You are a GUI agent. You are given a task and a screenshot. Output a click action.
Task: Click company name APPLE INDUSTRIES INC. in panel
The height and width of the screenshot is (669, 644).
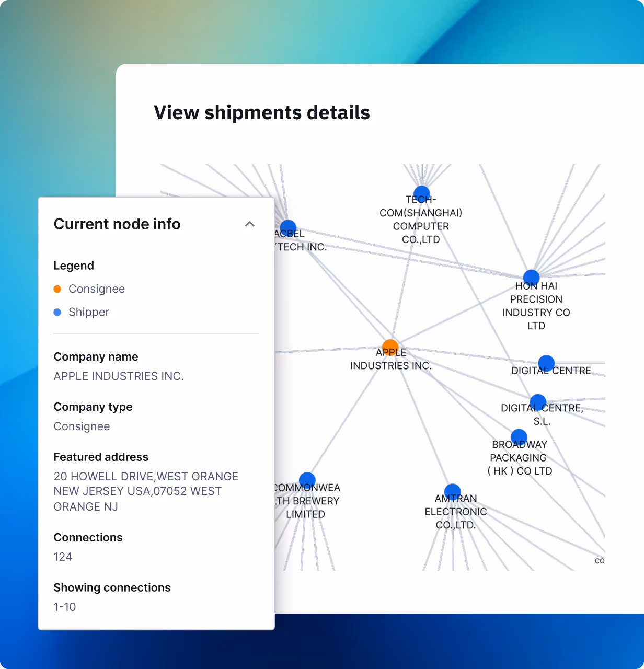tap(119, 376)
